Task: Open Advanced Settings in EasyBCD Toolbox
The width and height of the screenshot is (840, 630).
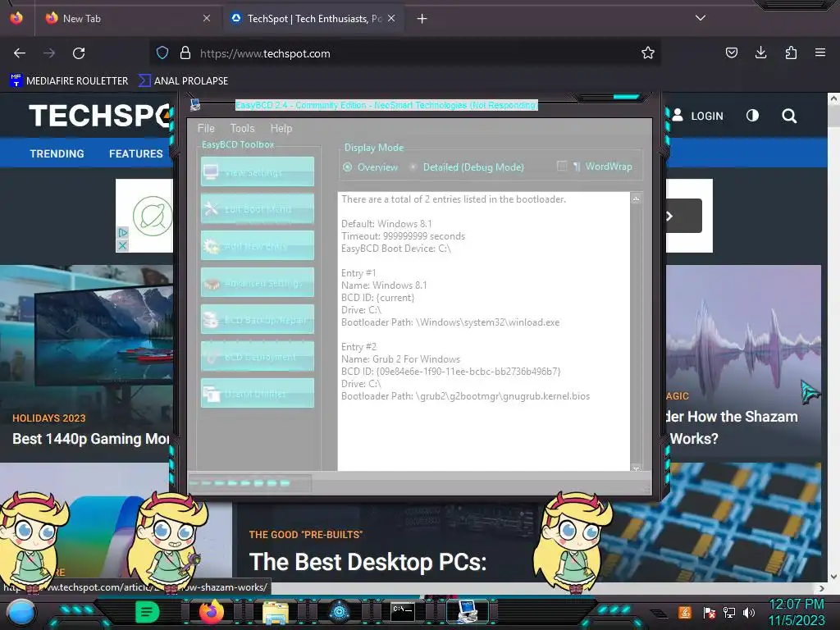Action: coord(257,282)
